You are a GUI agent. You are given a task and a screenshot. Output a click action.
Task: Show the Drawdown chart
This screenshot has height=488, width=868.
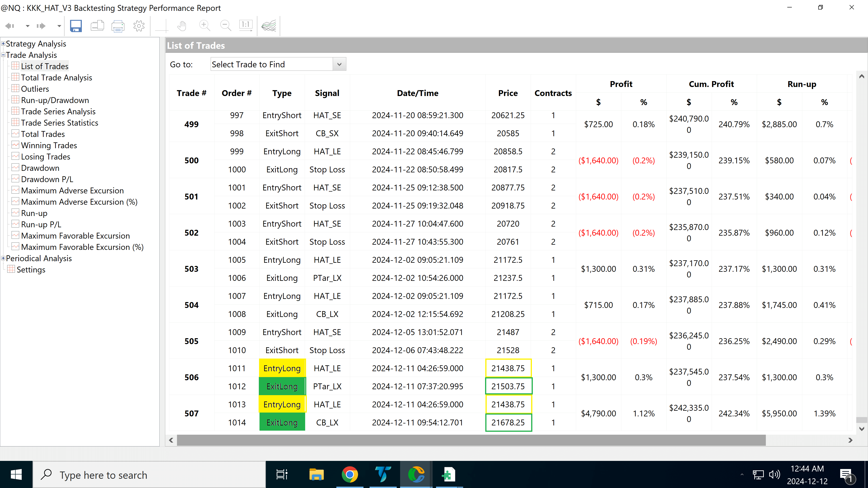[40, 168]
